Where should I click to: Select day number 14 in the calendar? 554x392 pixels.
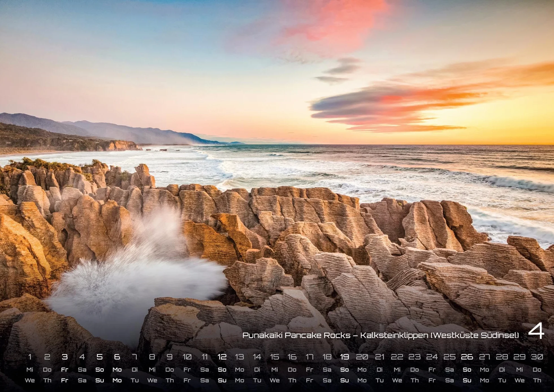257,357
